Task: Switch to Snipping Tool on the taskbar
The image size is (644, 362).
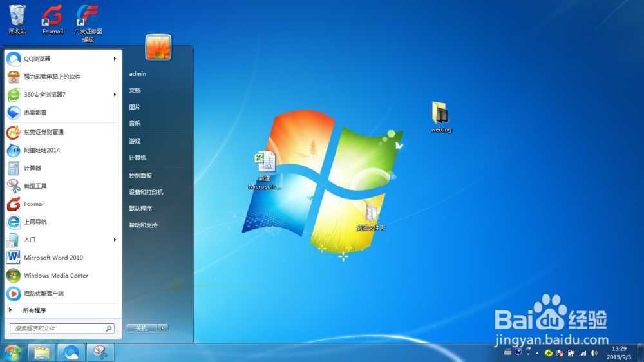Action: pyautogui.click(x=100, y=352)
